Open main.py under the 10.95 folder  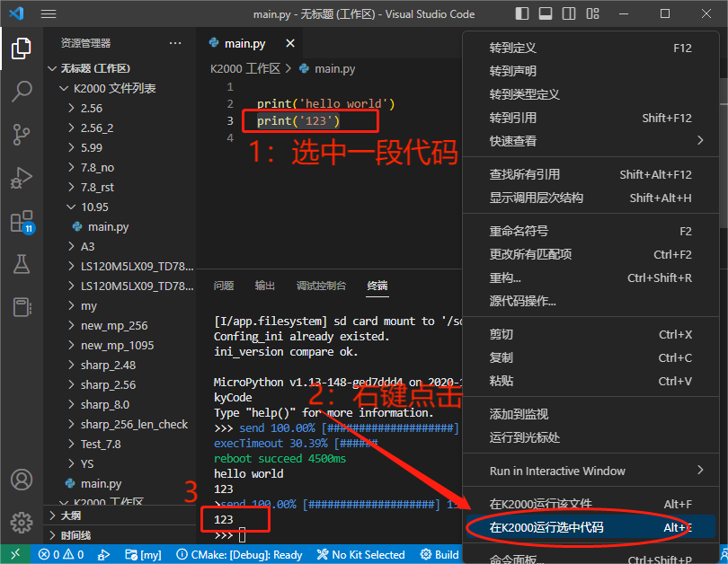click(x=120, y=227)
